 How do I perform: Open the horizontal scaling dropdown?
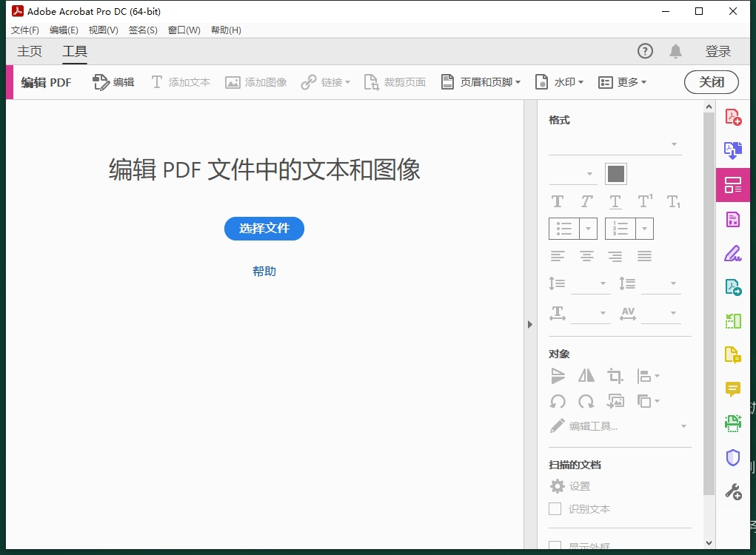591,313
